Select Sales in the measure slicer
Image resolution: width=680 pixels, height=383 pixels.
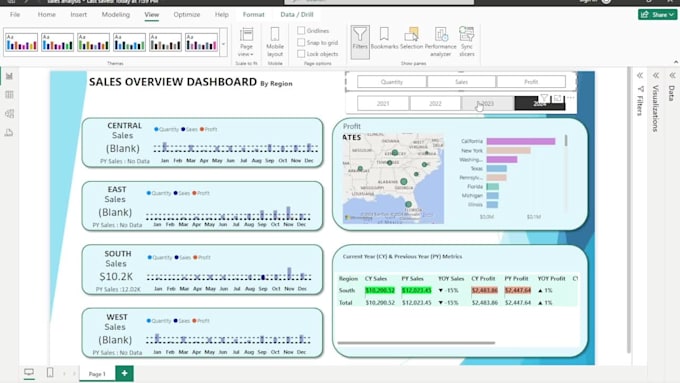(x=461, y=82)
